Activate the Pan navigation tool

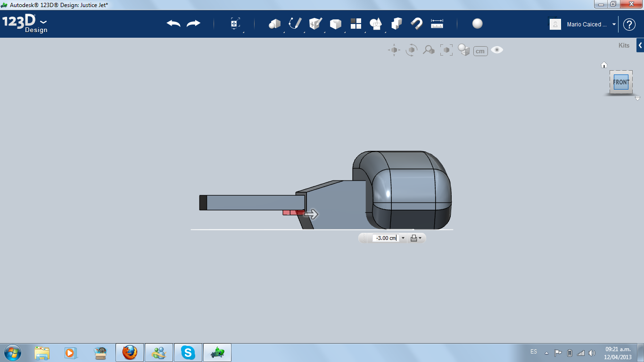click(394, 50)
